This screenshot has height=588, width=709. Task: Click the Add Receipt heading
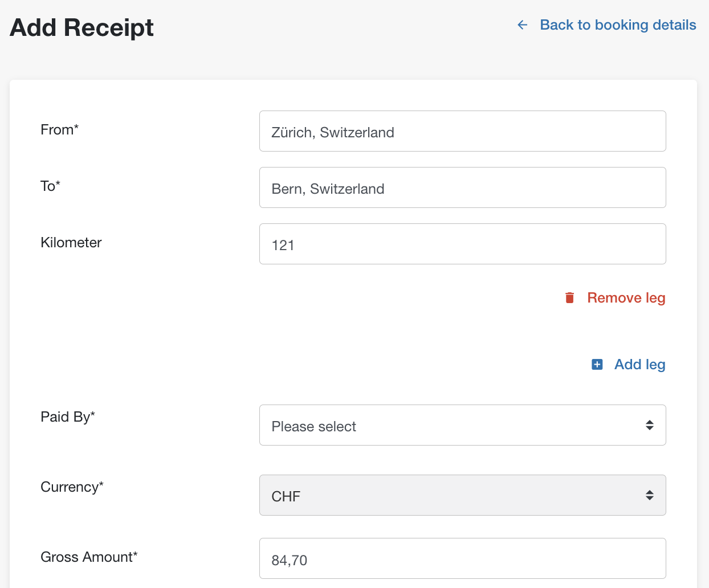click(82, 27)
